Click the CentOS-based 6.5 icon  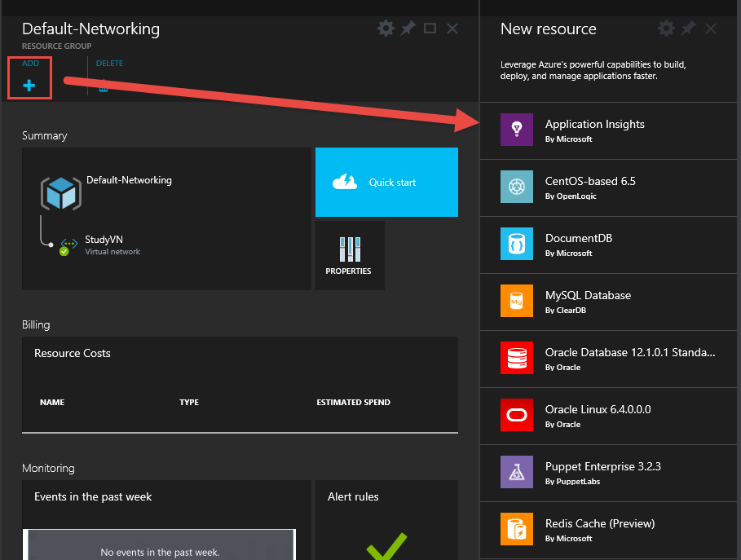pos(517,187)
